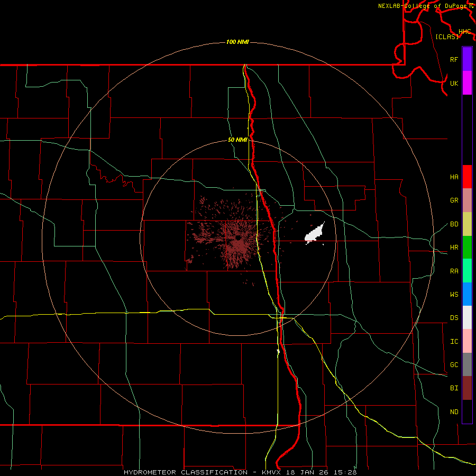The image size is (476, 476).
Task: Click the 100 NMI range ring label
Action: [x=237, y=42]
